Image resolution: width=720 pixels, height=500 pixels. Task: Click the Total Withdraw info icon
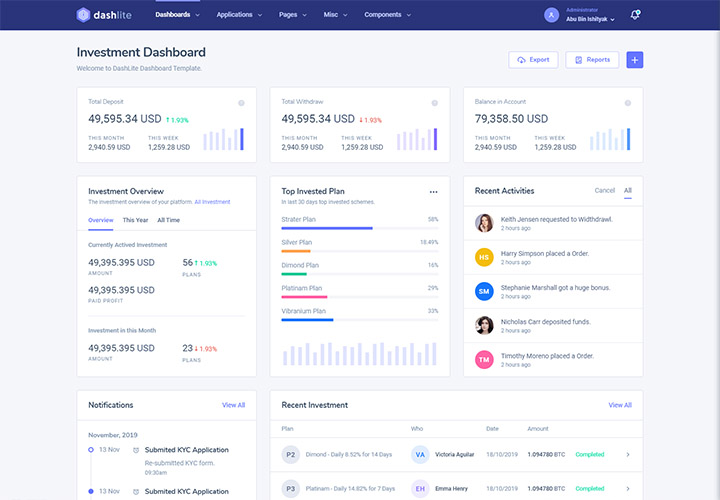[434, 103]
